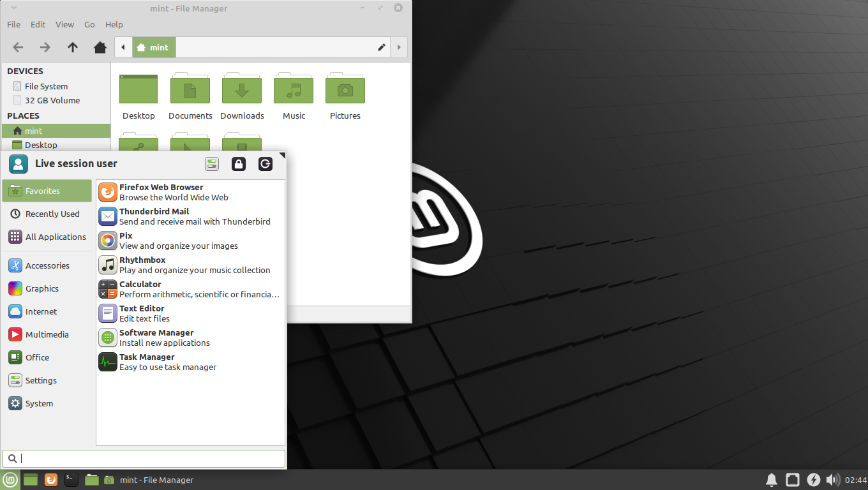The width and height of the screenshot is (868, 490).
Task: Open settings via the toggle icon in header
Action: [212, 164]
